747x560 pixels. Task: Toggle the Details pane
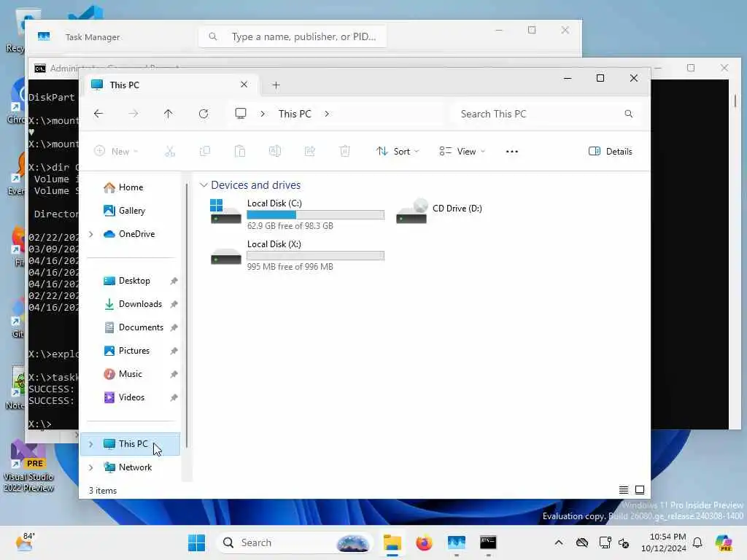[x=611, y=152]
